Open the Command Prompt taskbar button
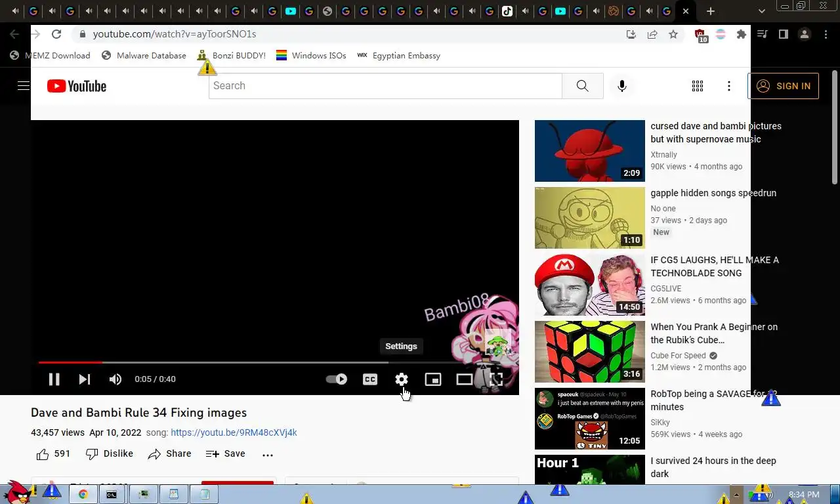840x504 pixels. pos(112,494)
